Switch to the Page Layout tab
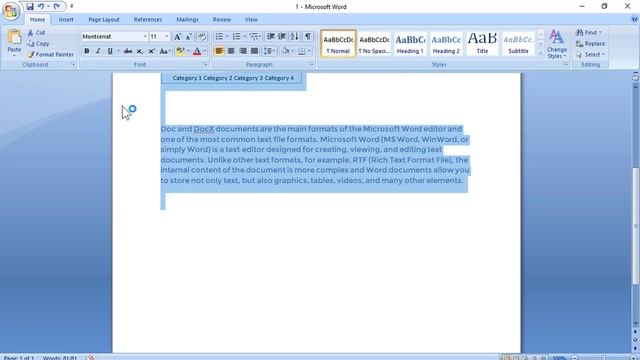Image resolution: width=640 pixels, height=360 pixels. pyautogui.click(x=104, y=20)
